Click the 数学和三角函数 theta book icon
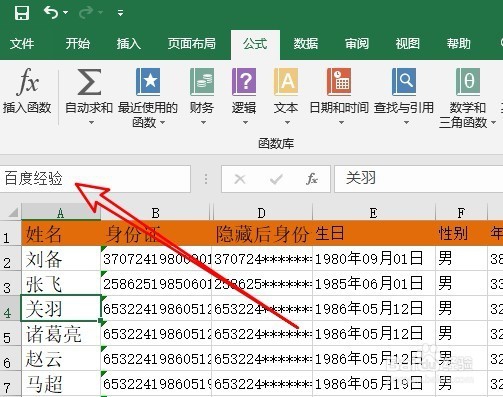This screenshot has width=503, height=397. [468, 82]
